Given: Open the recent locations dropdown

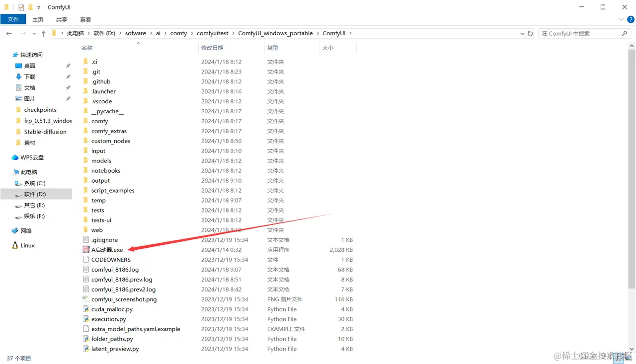Looking at the screenshot, I should coord(34,33).
